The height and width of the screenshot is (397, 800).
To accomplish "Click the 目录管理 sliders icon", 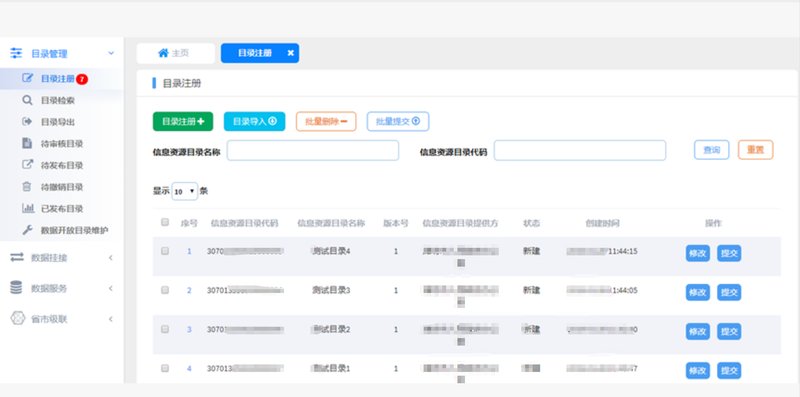I will click(16, 53).
